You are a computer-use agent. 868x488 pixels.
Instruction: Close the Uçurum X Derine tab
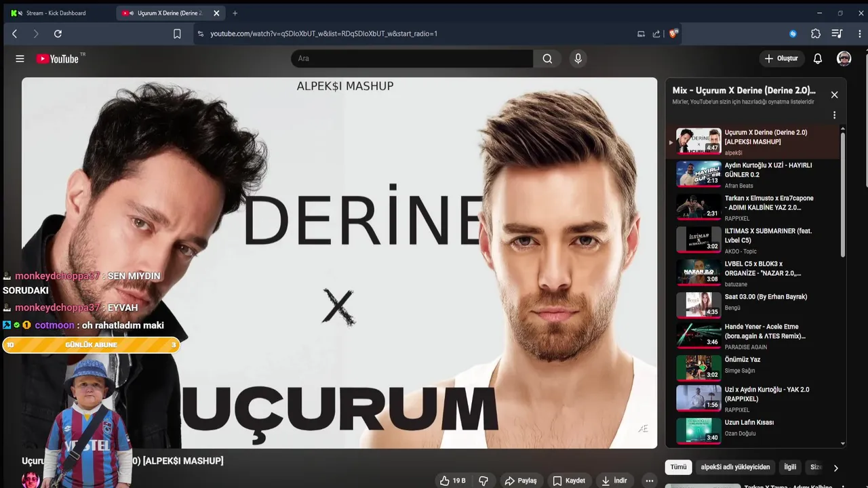[x=216, y=13]
